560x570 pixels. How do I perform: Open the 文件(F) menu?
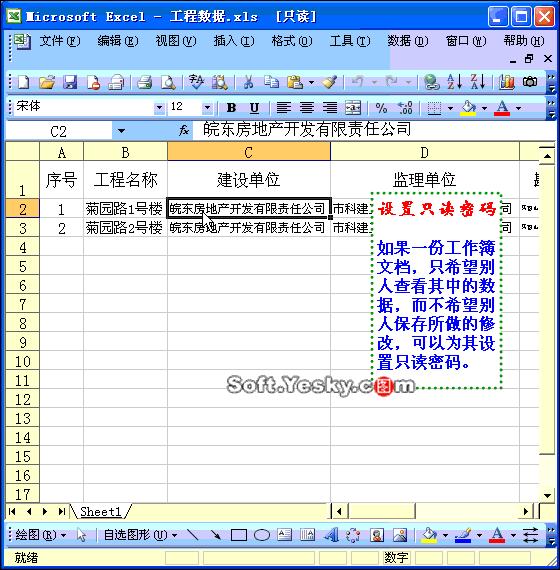[x=60, y=41]
